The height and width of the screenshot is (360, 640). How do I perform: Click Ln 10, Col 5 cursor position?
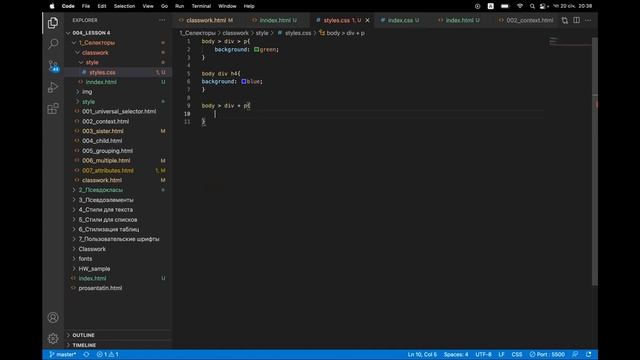click(x=422, y=354)
